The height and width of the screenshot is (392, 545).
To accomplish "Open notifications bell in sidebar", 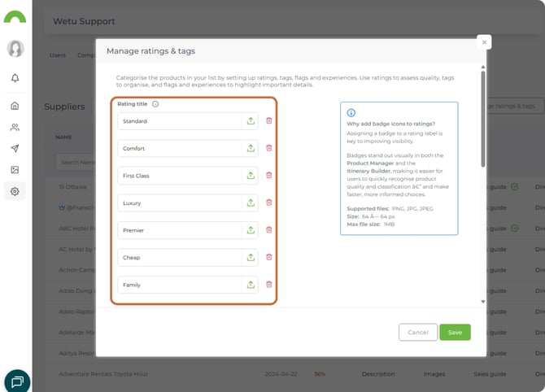I will tap(15, 78).
